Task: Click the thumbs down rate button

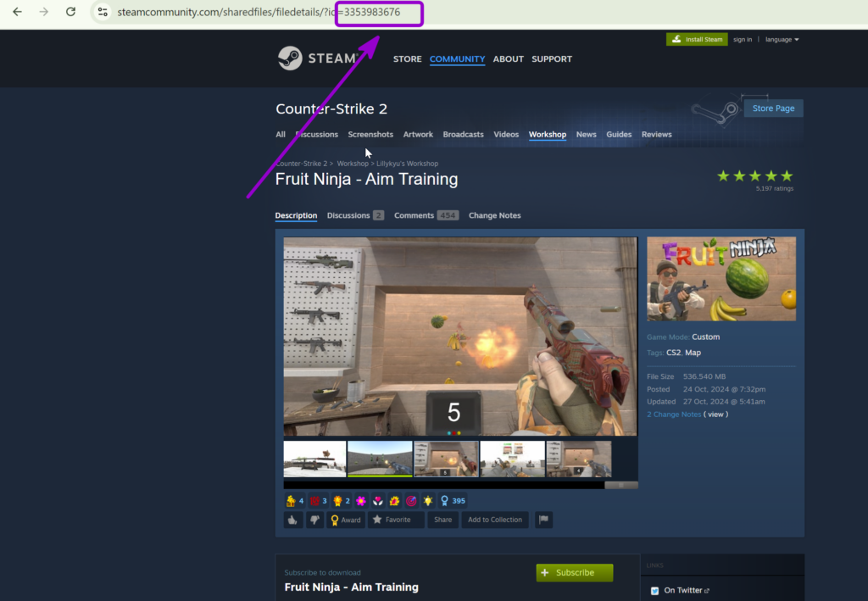Action: tap(315, 520)
